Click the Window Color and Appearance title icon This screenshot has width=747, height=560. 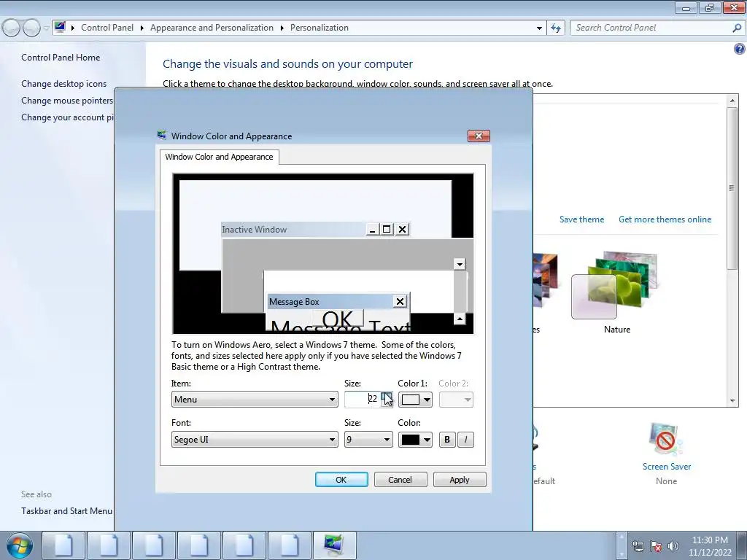pos(162,136)
